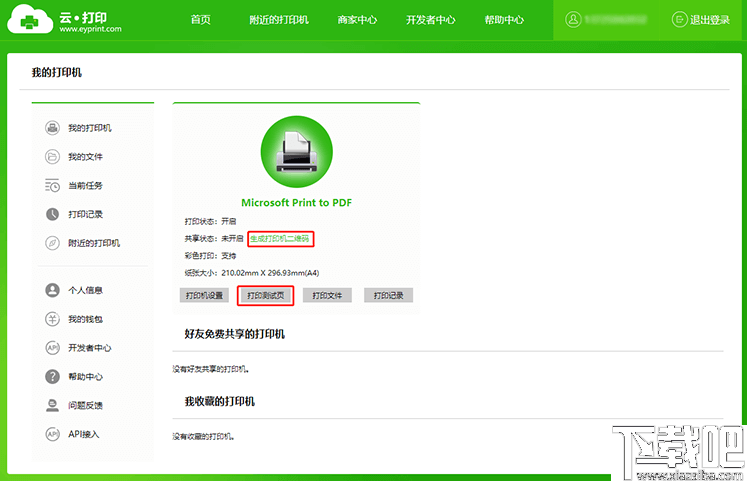The height and width of the screenshot is (481, 747).
Task: Click the 没有好友共享的打印机 message
Action: tap(211, 369)
